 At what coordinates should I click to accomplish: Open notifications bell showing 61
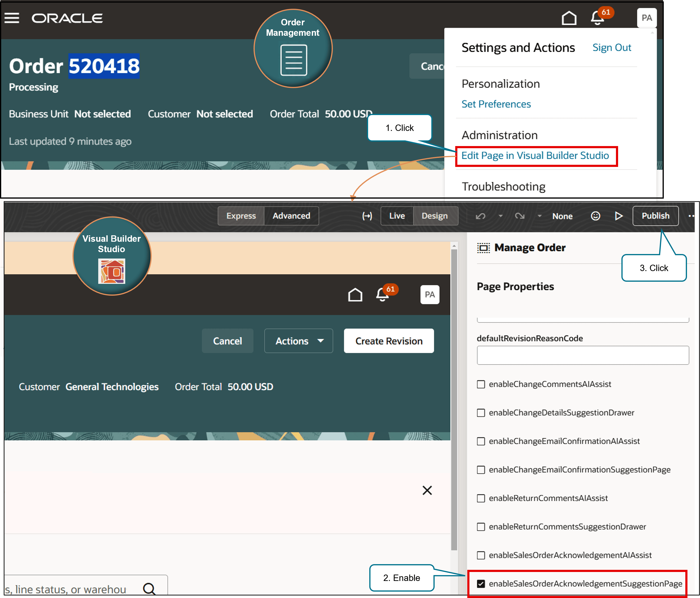tap(597, 18)
